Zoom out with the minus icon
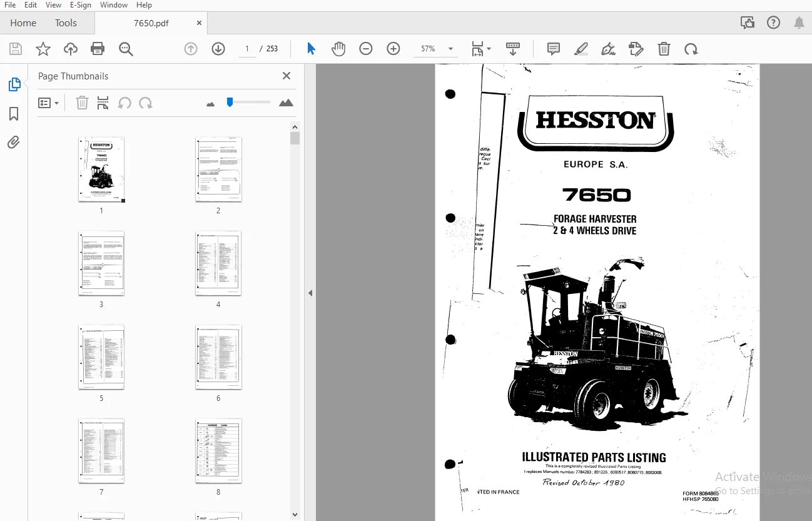 (x=366, y=49)
